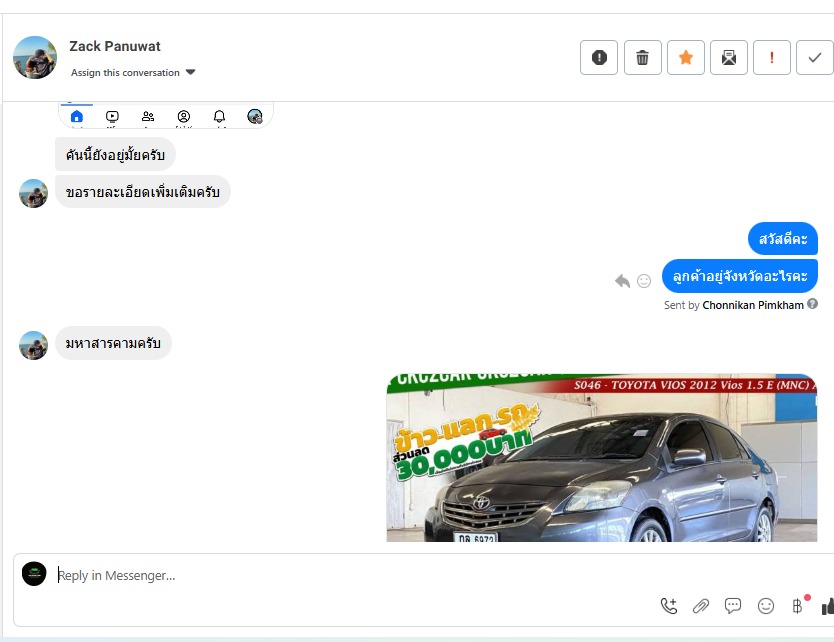Send a thumbs up like
Image resolution: width=834 pixels, height=642 pixels.
pyautogui.click(x=828, y=606)
